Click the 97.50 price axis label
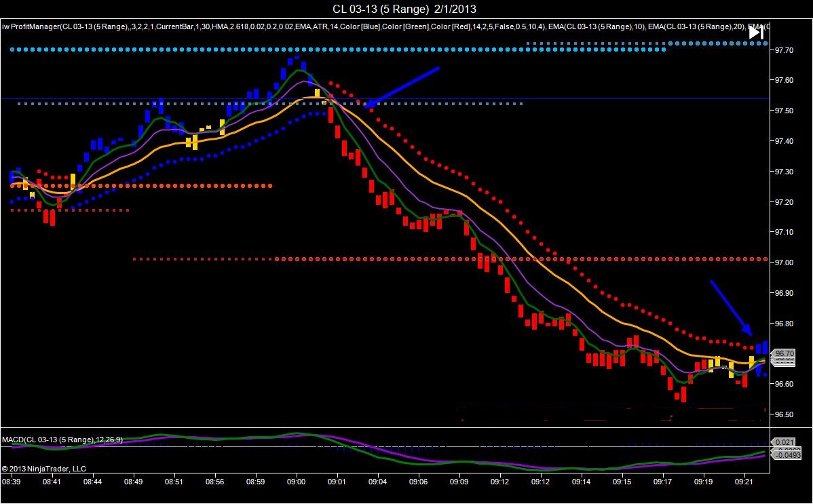The image size is (813, 504). point(784,111)
